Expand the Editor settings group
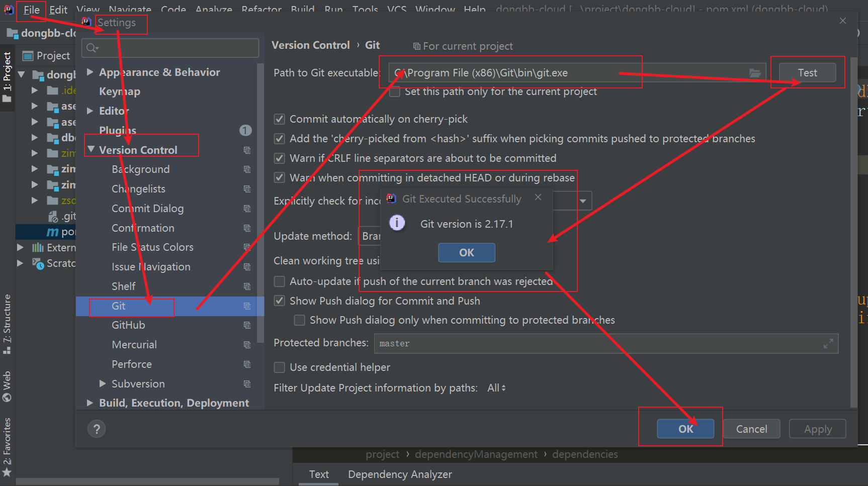Viewport: 868px width, 486px height. pos(90,111)
